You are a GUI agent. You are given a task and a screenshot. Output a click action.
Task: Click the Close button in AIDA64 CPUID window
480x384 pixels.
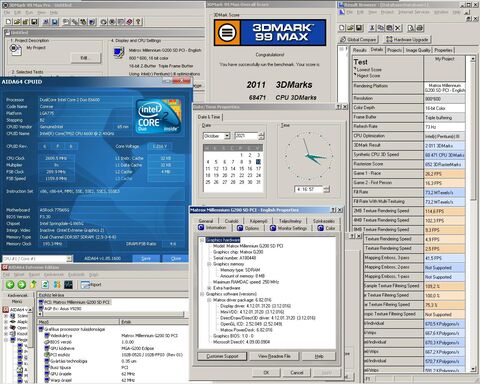[x=176, y=258]
